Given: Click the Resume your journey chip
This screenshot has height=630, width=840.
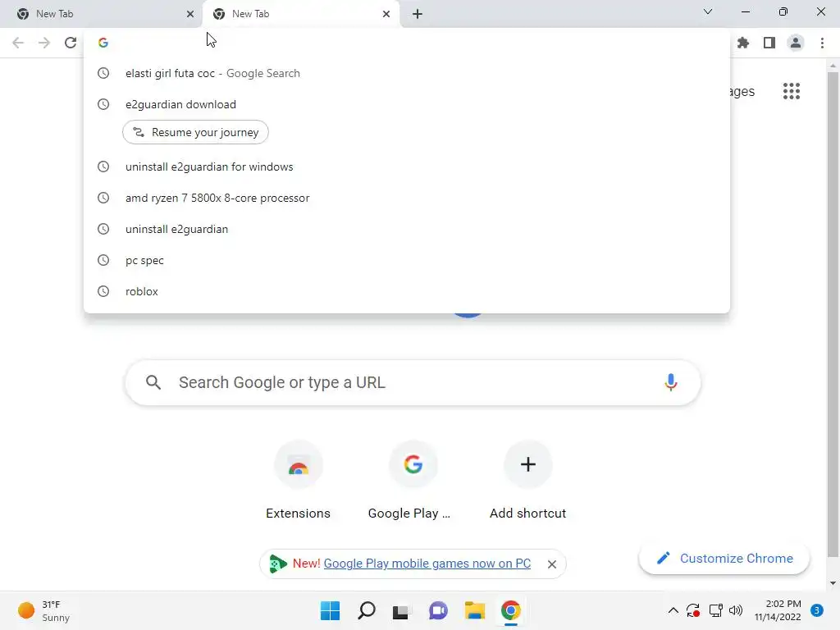Looking at the screenshot, I should (195, 132).
